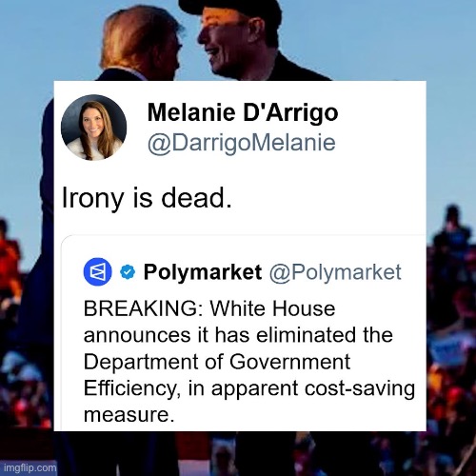Click the blue Polymarket logo avatar

point(97,271)
